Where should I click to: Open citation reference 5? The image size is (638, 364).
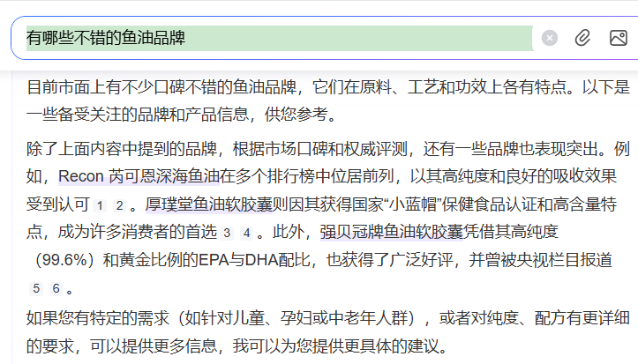point(35,288)
